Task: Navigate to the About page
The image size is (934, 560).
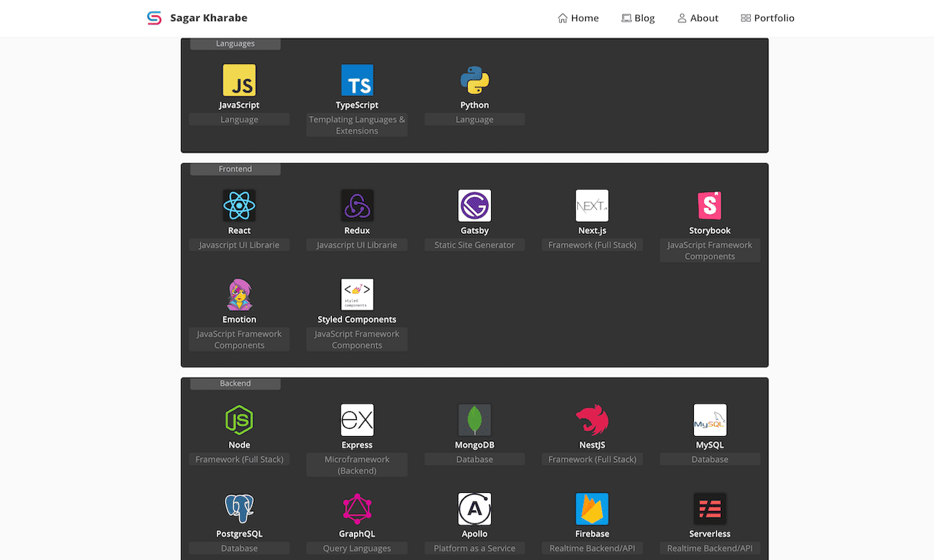Action: coord(698,18)
